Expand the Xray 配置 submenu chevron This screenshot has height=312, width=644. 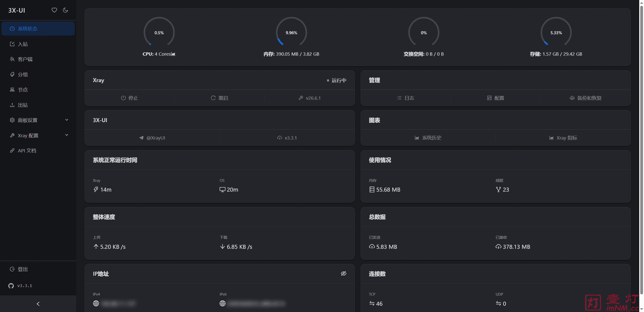pyautogui.click(x=67, y=135)
